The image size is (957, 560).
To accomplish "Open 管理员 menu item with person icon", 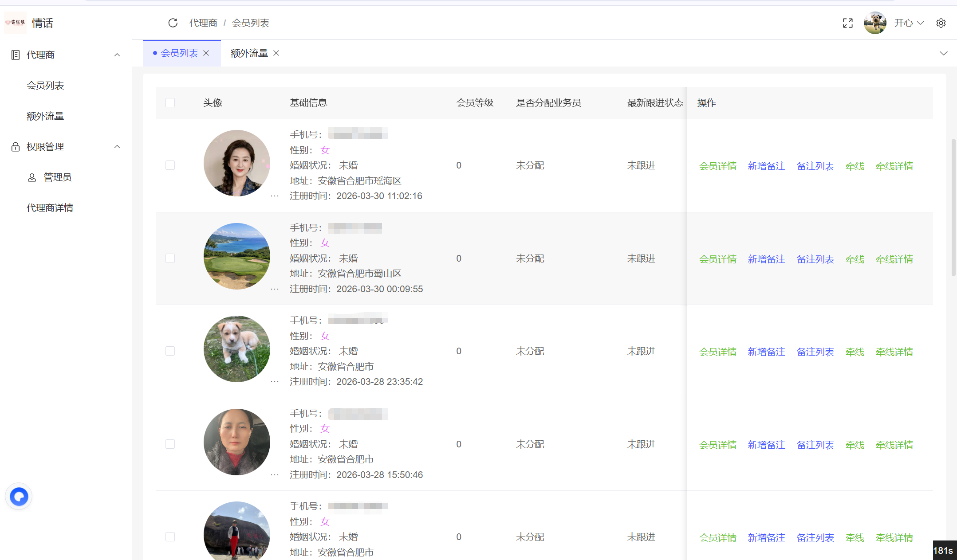I will [x=57, y=177].
